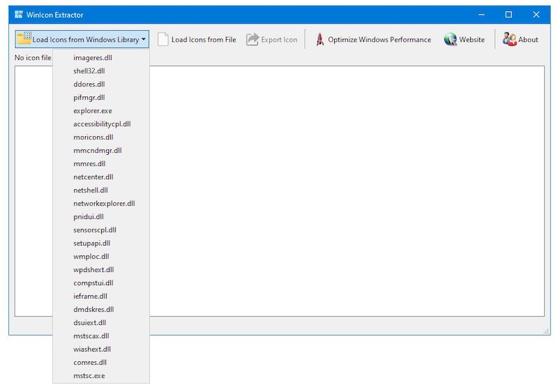Maximize the WinIcon Extractor window
Screen dimensions: 558x392
508,15
